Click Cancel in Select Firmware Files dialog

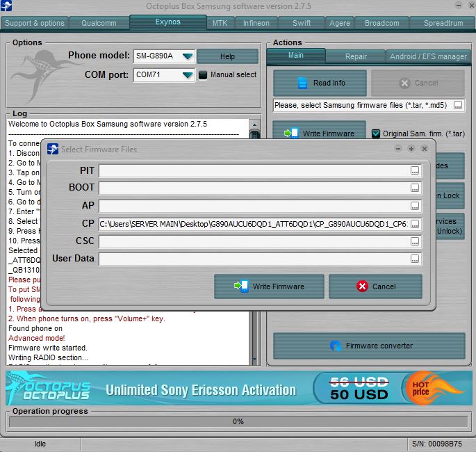point(375,286)
